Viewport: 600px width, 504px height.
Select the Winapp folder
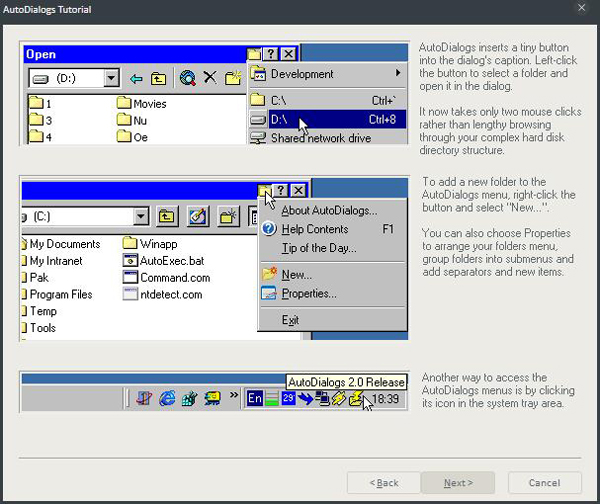150,243
